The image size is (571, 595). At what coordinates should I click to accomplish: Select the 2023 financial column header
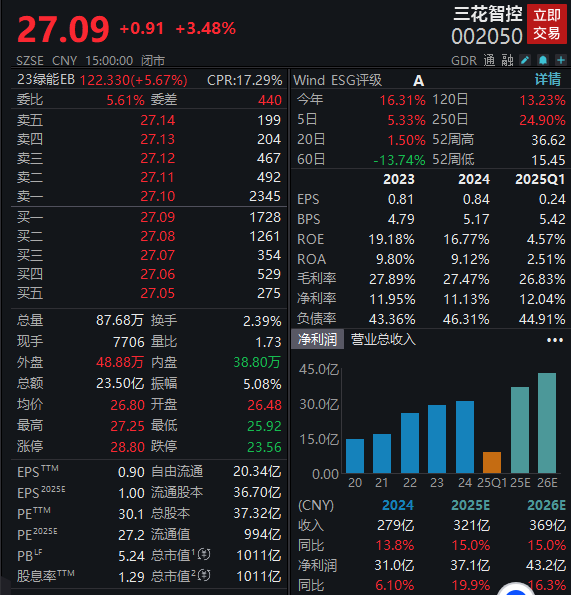399,179
